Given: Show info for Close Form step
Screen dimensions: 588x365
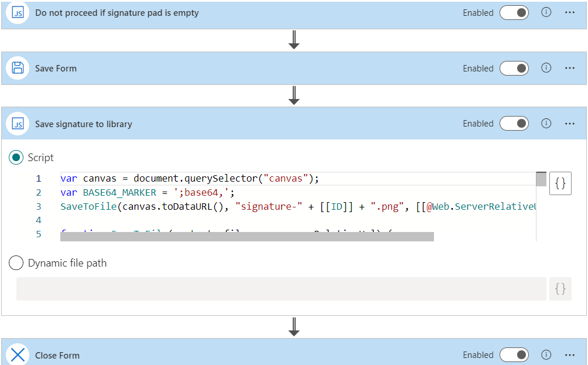Looking at the screenshot, I should click(x=546, y=354).
